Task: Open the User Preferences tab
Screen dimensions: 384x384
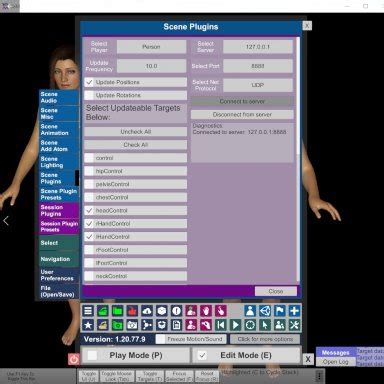Action: click(59, 275)
